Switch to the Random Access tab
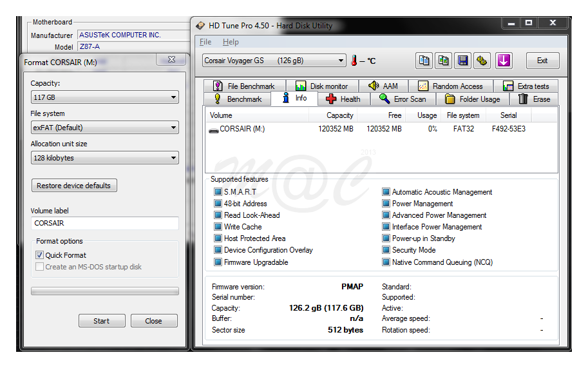This screenshot has height=368, width=588. pyautogui.click(x=451, y=86)
